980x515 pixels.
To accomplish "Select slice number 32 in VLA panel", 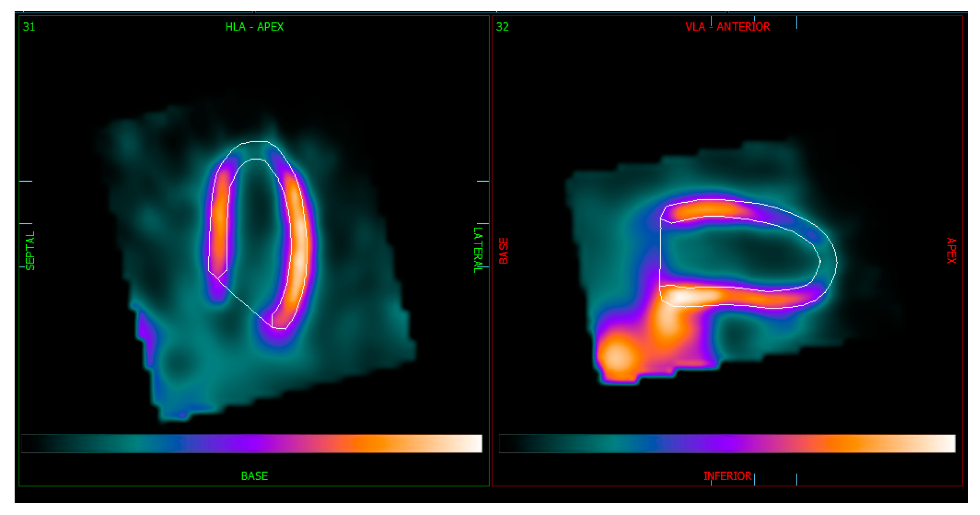I will (502, 27).
